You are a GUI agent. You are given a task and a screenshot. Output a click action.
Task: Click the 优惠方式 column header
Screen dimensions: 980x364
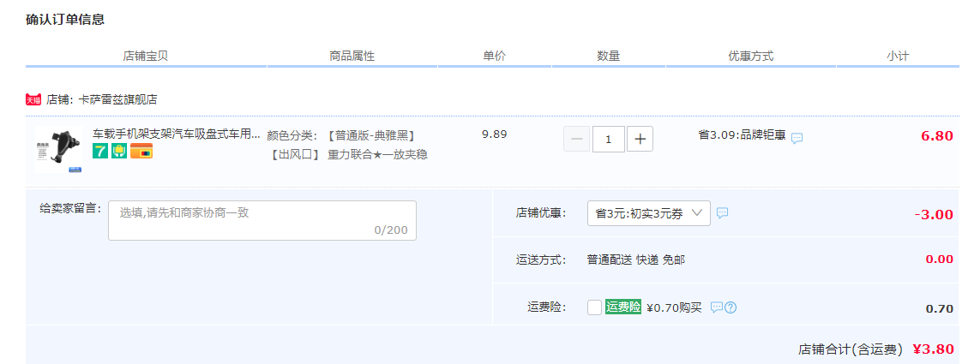(750, 56)
